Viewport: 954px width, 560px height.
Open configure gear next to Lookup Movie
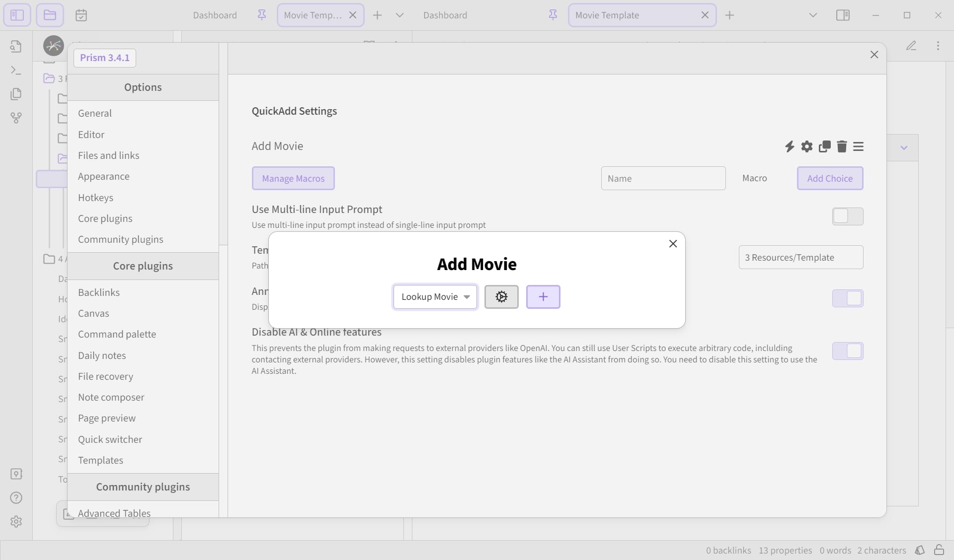[x=501, y=297]
